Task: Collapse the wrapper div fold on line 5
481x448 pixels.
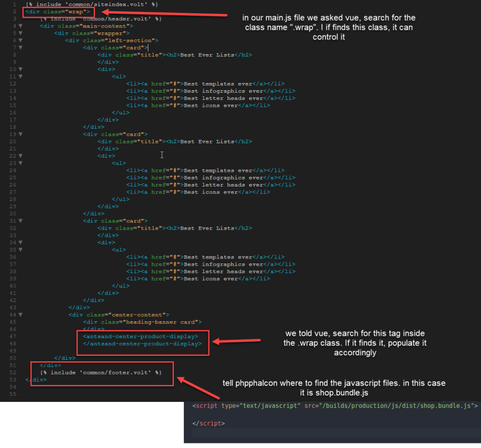Action: point(21,33)
